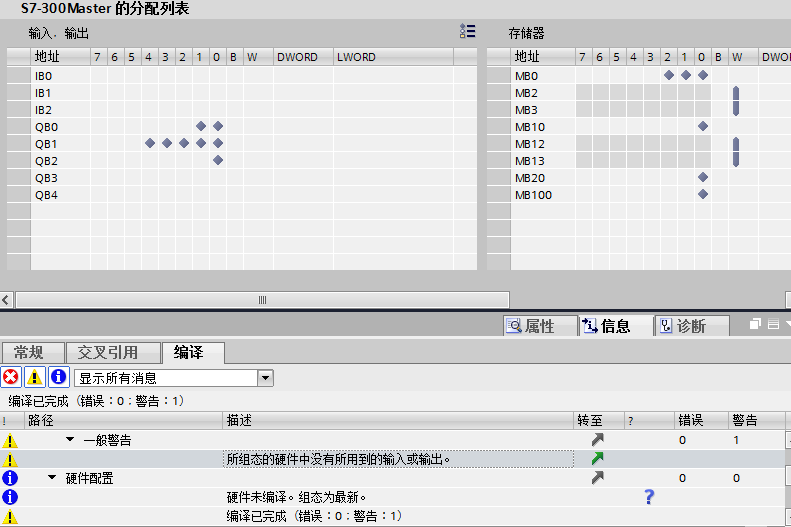Click the QB0 bit 1 diamond marker
791x527 pixels.
201,126
